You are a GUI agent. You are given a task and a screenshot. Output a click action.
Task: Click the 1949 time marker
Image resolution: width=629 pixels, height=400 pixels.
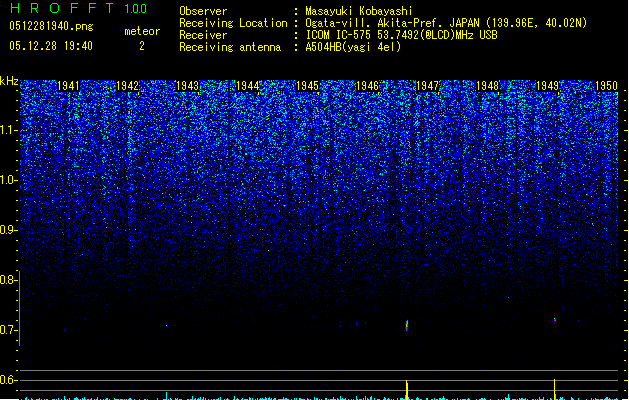pos(547,86)
